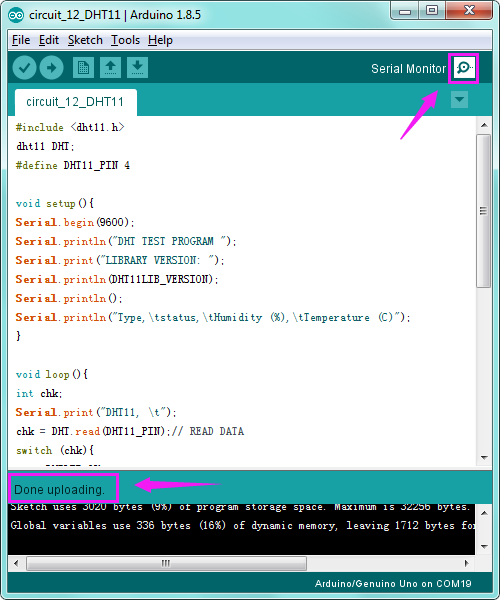The height and width of the screenshot is (600, 500).
Task: Click the Upload arrow button
Action: (x=52, y=68)
